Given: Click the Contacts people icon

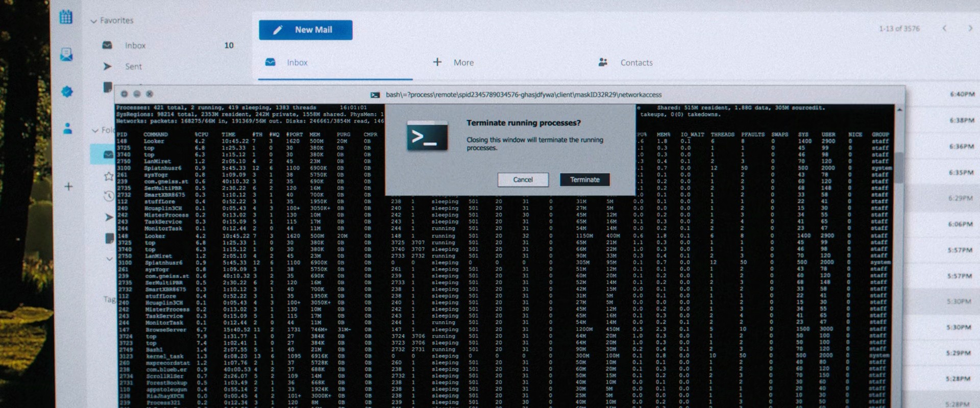Looking at the screenshot, I should 603,62.
